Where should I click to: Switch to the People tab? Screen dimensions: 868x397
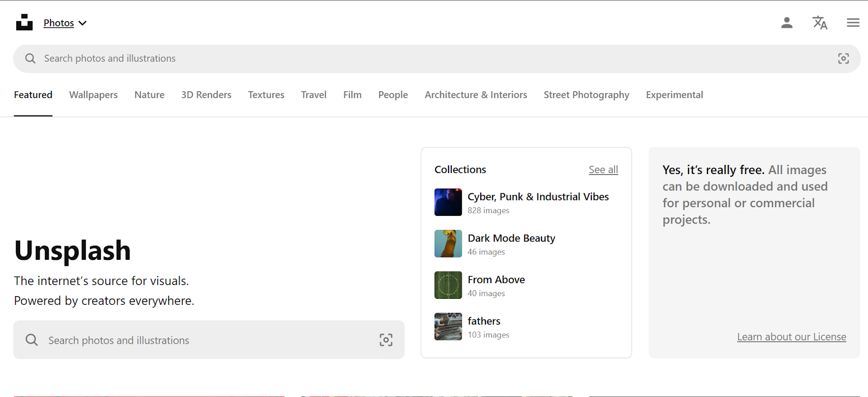tap(393, 95)
